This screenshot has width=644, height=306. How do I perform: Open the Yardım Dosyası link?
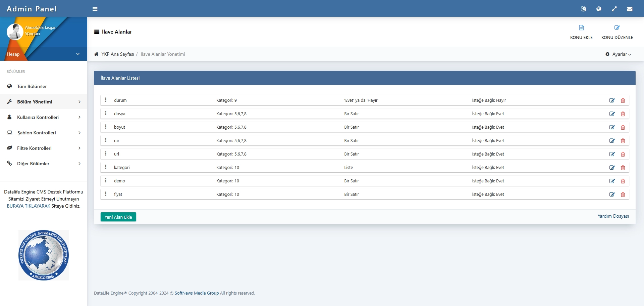(613, 216)
